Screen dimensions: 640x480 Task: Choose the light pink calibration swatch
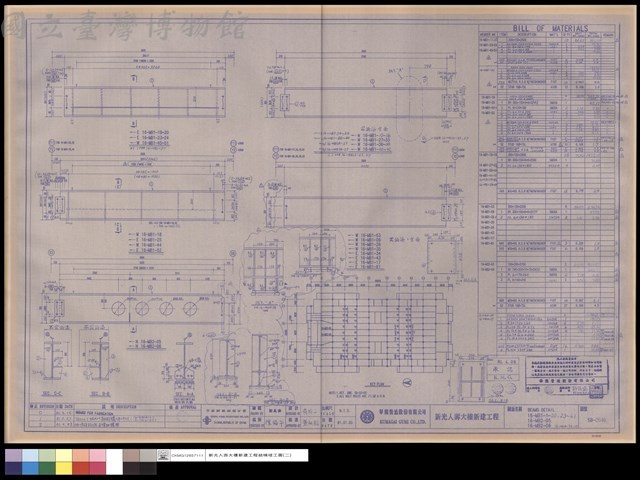[x=97, y=456]
